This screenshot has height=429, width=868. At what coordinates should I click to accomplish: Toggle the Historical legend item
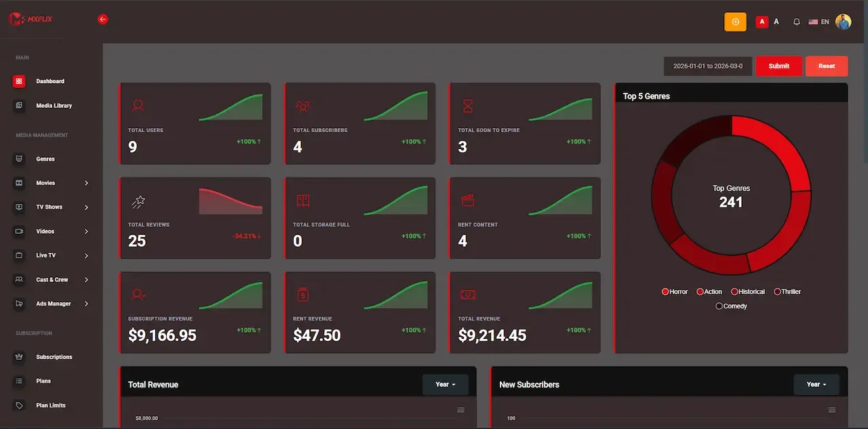[748, 291]
